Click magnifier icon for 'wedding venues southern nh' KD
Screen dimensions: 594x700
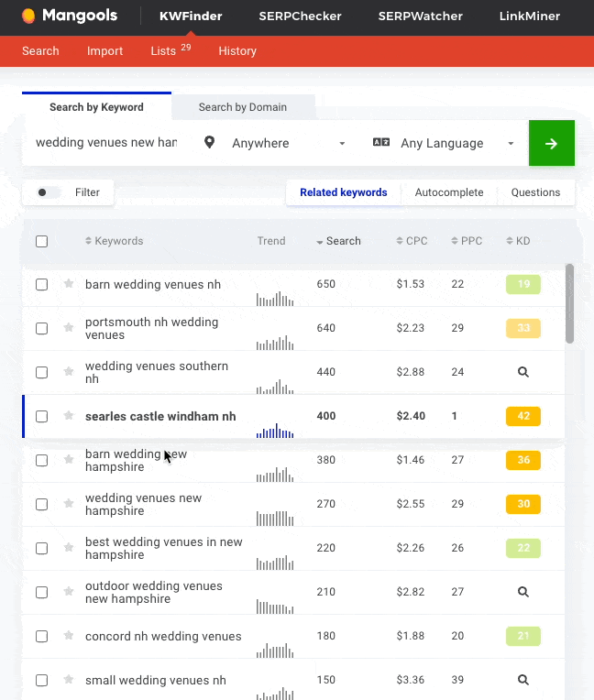[x=522, y=372]
